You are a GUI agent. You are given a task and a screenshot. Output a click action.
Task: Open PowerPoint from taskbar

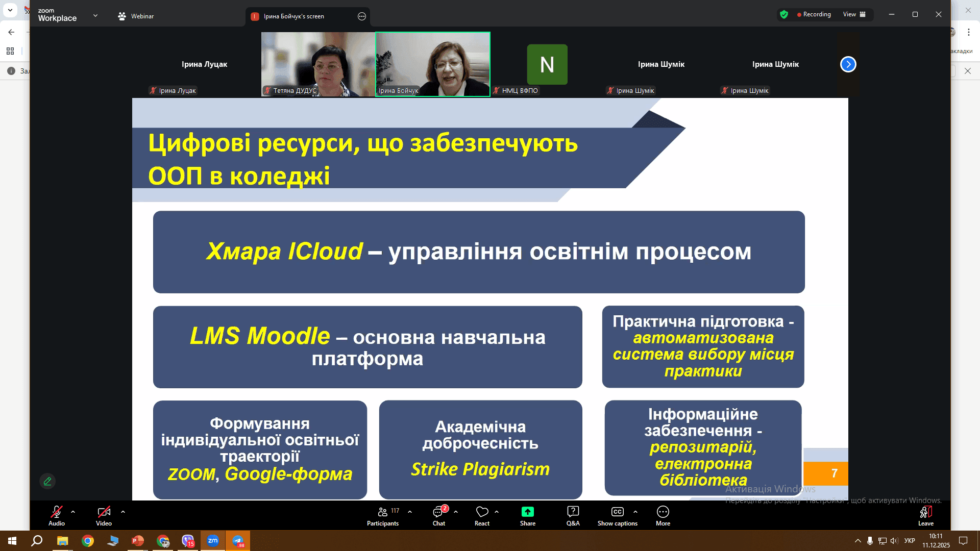click(138, 541)
